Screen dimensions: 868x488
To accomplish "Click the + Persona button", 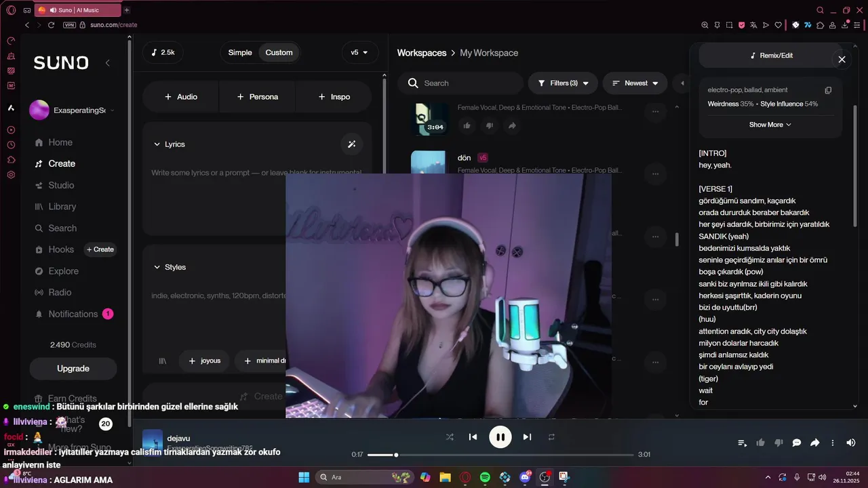I will (x=257, y=97).
